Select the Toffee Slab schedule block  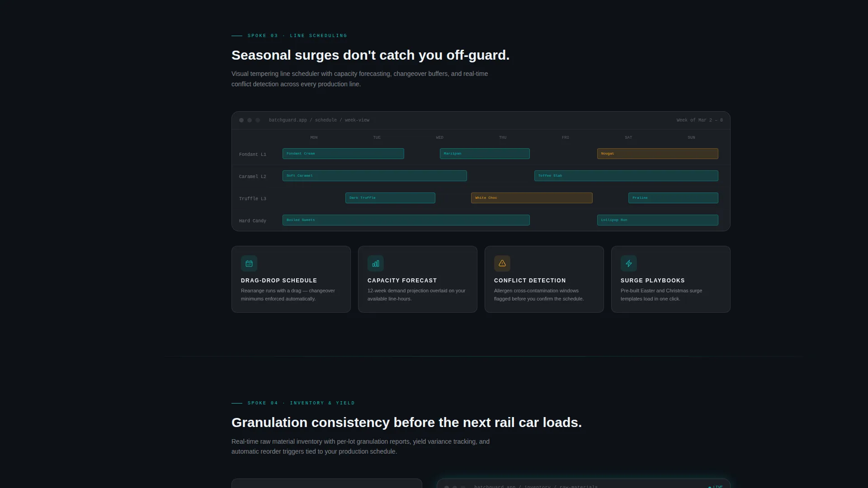tap(626, 176)
